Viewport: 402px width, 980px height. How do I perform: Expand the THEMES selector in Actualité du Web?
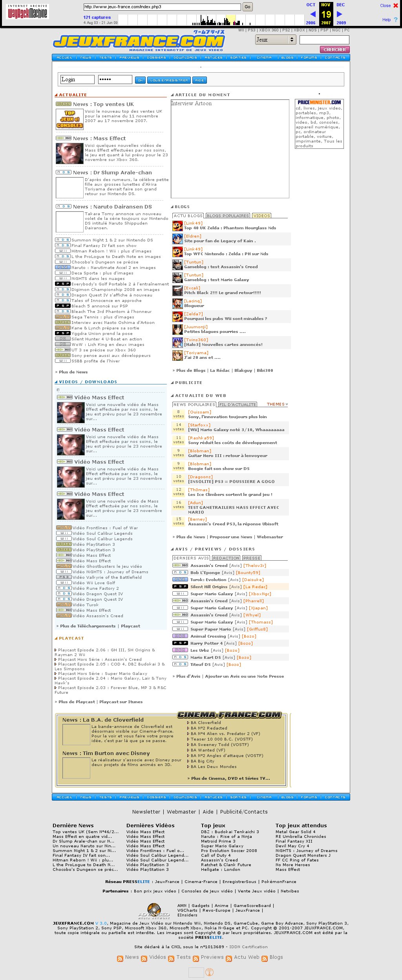tap(277, 404)
